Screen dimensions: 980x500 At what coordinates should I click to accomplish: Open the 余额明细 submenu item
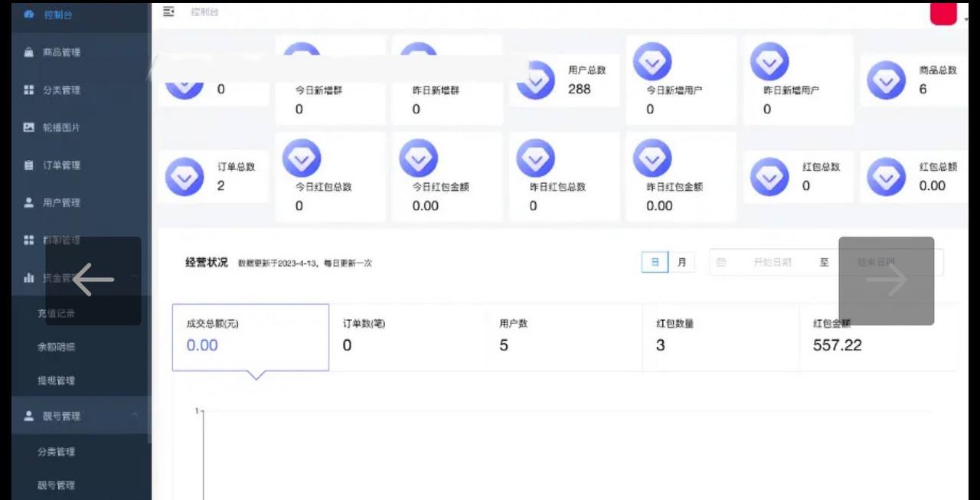57,347
